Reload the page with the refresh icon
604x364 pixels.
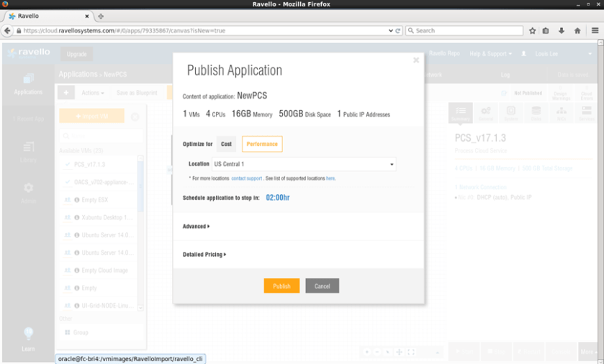398,31
